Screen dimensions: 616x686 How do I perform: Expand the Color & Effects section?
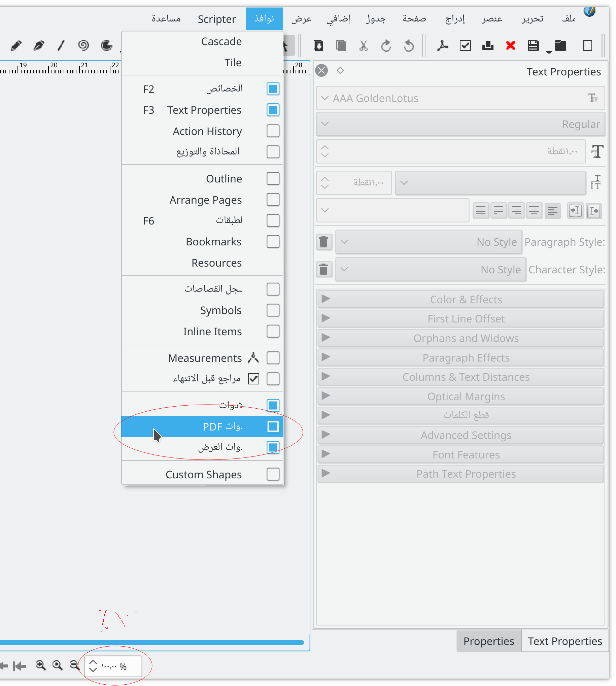point(460,299)
